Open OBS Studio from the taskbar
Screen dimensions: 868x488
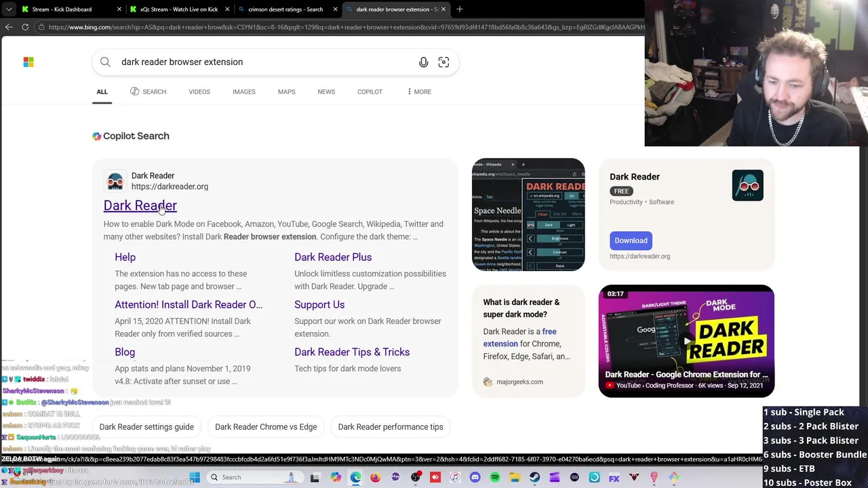[x=416, y=478]
